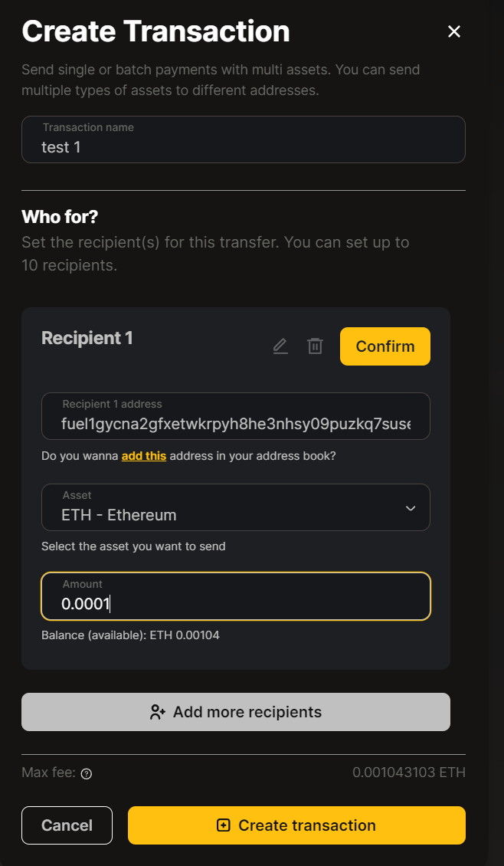
Task: Edit Recipient 1 with the pencil icon
Action: 280,346
